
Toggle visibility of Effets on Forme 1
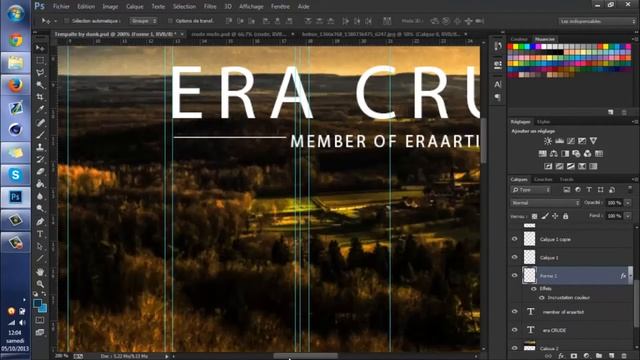click(x=533, y=289)
